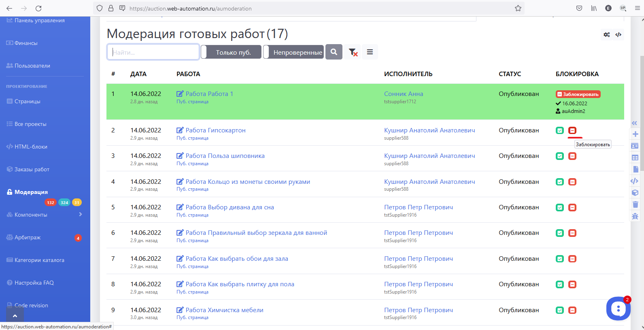Click the trash icon in right toolbar
Screen dimensions: 644x330
click(x=635, y=204)
